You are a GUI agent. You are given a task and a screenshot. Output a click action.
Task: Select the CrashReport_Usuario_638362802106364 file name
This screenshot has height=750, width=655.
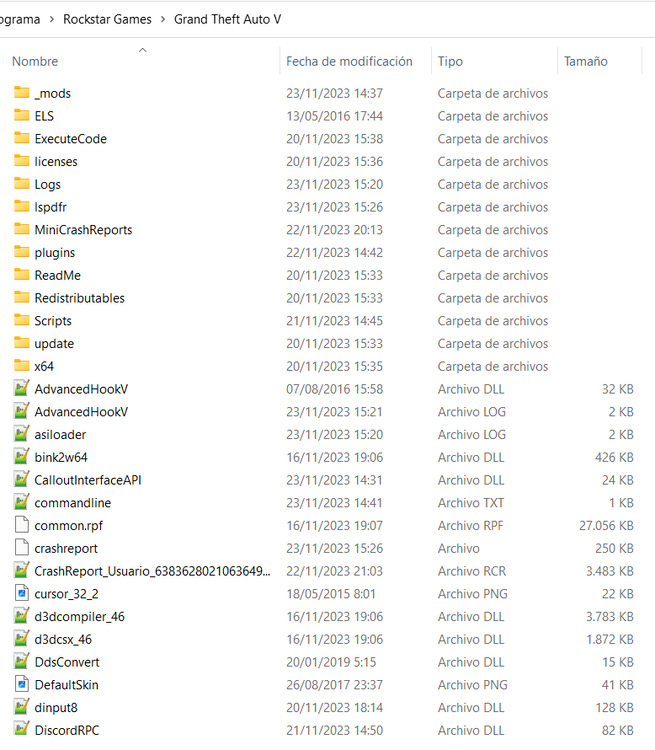152,571
